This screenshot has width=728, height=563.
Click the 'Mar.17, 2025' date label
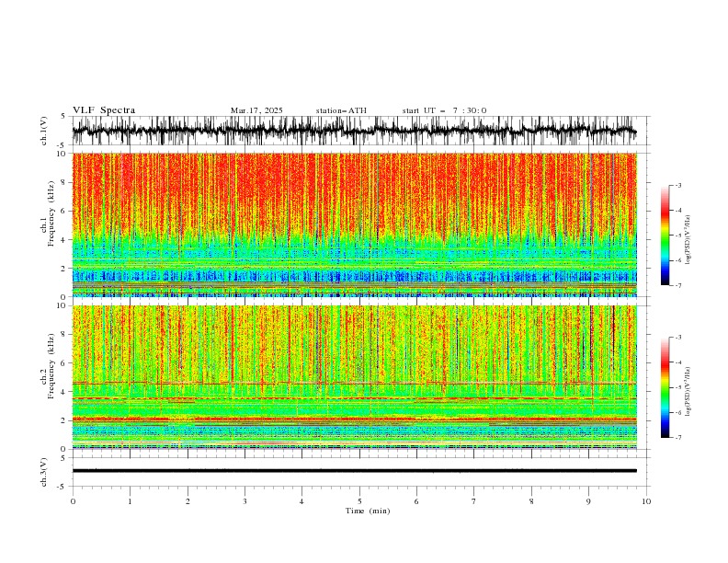256,110
